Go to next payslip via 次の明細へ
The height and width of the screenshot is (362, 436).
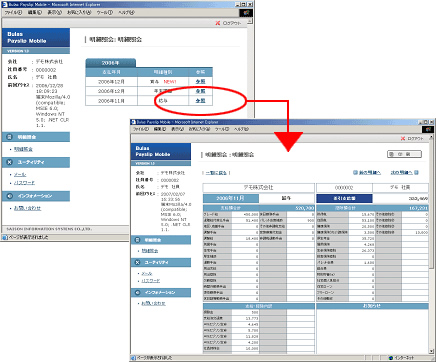point(402,173)
